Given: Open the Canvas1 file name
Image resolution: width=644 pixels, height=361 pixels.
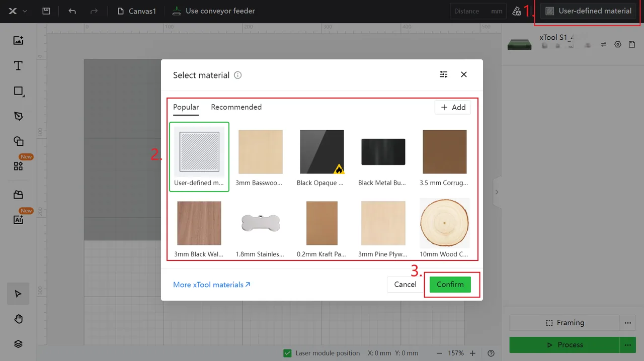Looking at the screenshot, I should coord(136,11).
